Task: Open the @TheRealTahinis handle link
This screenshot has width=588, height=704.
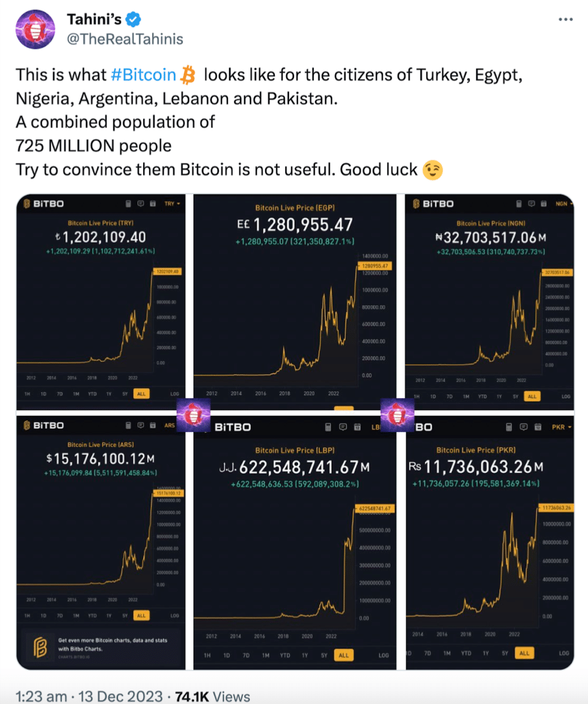Action: pos(125,39)
